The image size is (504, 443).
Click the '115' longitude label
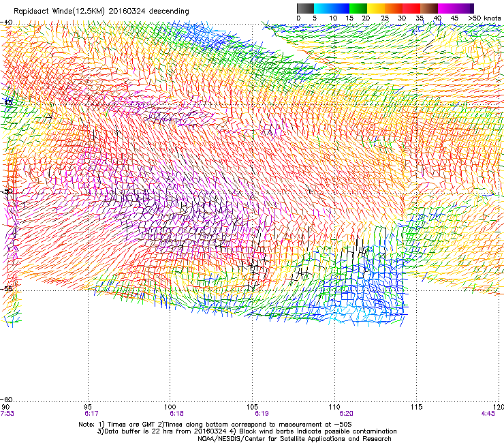tap(417, 408)
